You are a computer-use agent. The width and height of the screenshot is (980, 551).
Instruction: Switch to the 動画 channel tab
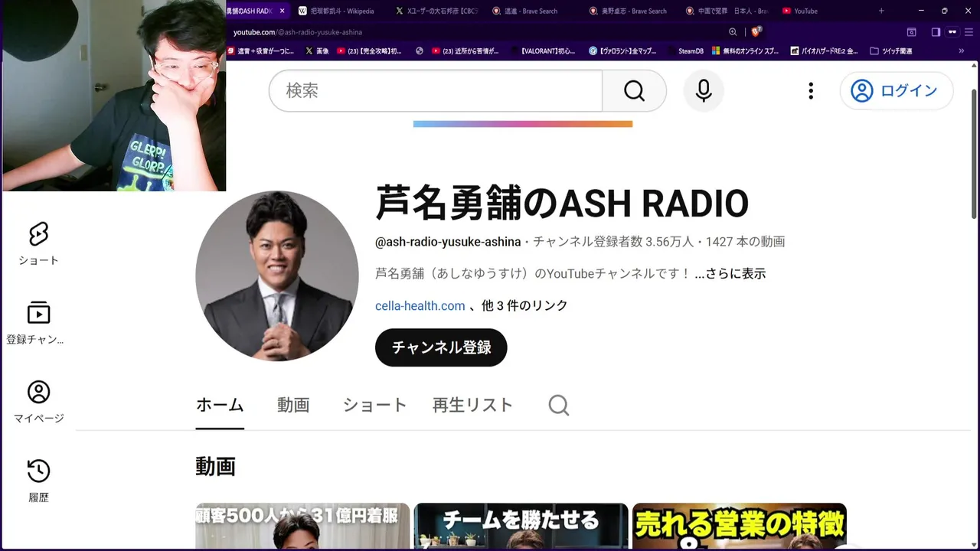pos(293,405)
